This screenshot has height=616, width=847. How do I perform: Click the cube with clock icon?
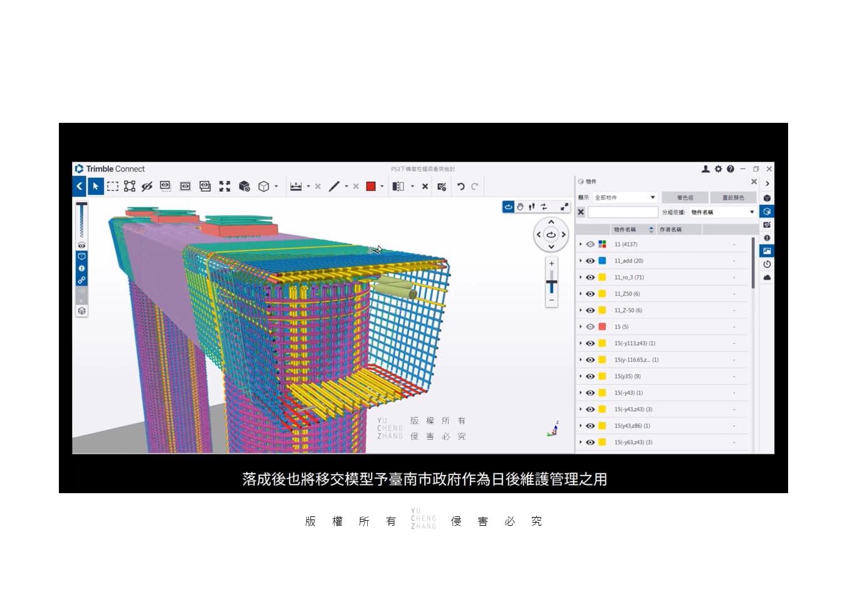pos(244,186)
